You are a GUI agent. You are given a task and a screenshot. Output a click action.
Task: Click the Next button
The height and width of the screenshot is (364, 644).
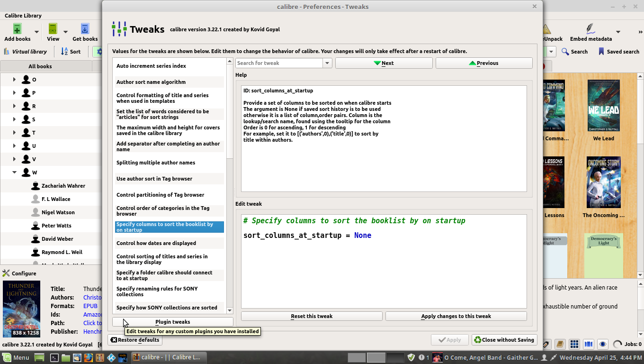pyautogui.click(x=384, y=63)
